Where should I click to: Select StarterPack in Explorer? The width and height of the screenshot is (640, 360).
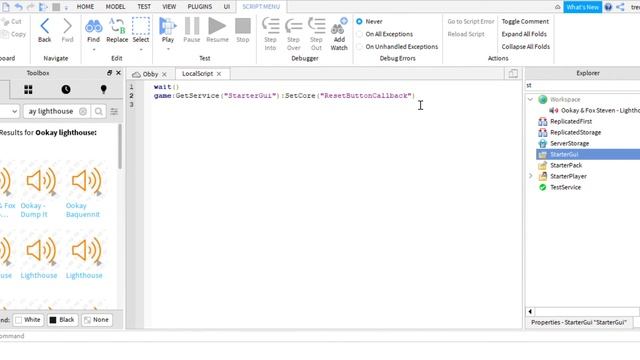tap(566, 165)
